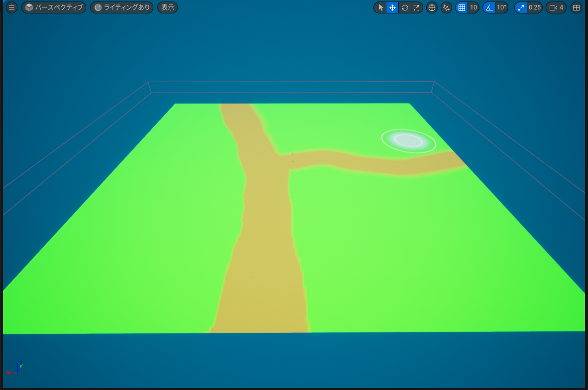Open the 表示 show flags menu

167,7
